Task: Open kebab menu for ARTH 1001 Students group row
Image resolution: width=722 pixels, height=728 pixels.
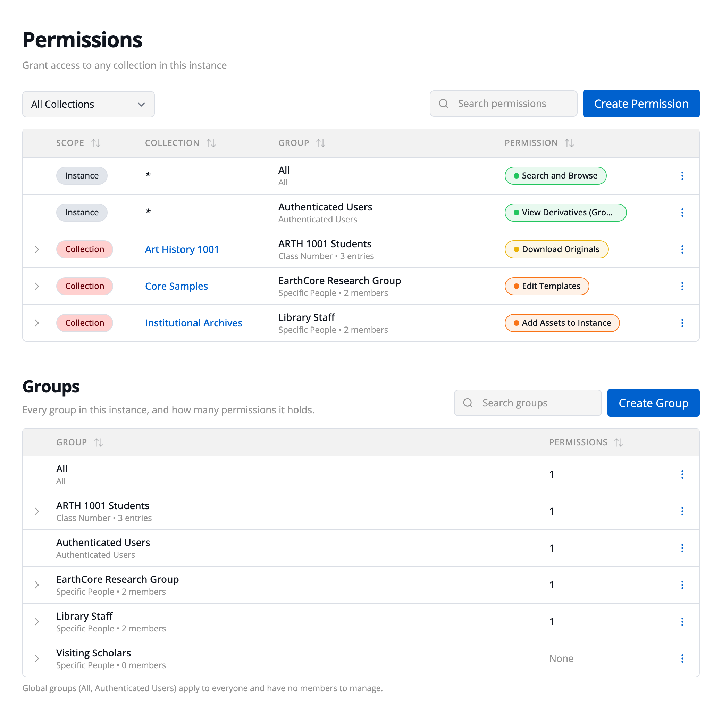Action: click(x=682, y=511)
